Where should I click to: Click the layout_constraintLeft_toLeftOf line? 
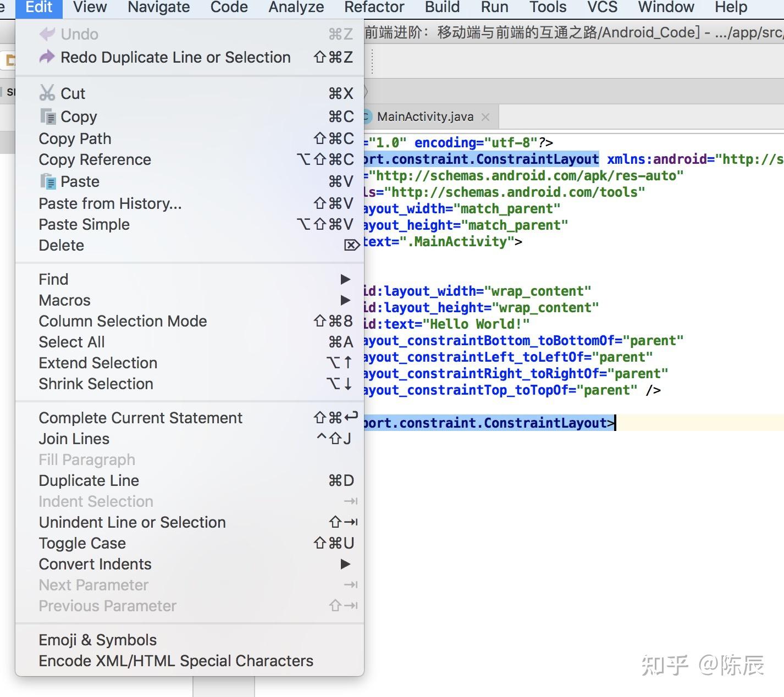coord(509,357)
